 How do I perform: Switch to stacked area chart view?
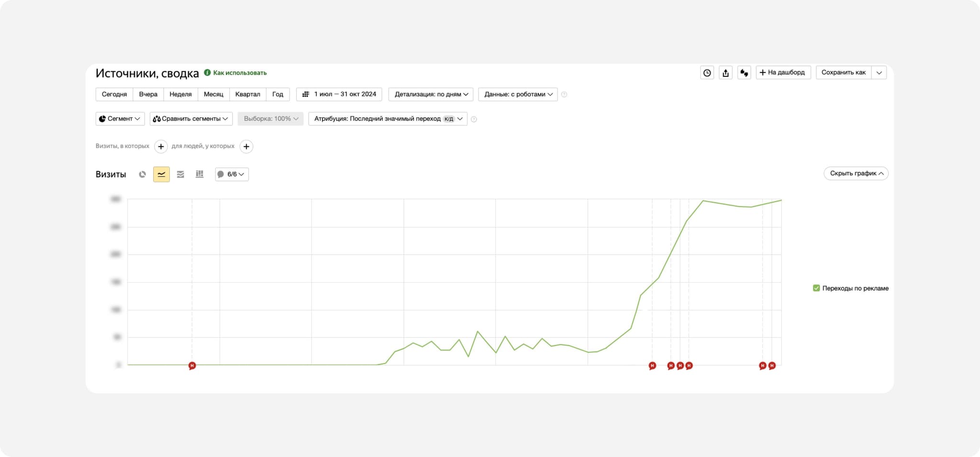coord(180,174)
